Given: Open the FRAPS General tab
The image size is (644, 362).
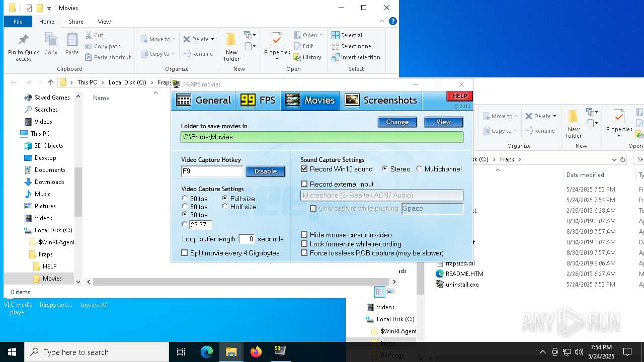Looking at the screenshot, I should (x=204, y=101).
